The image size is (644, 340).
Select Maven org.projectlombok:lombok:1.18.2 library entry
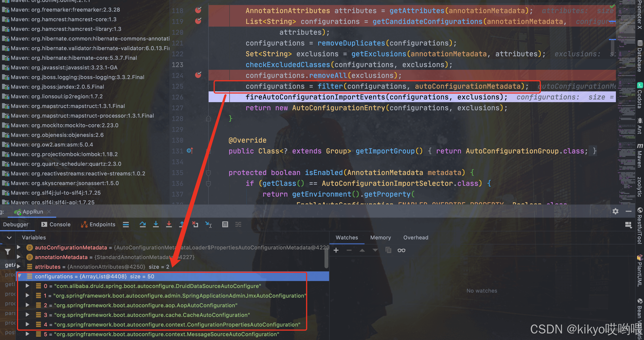click(64, 154)
